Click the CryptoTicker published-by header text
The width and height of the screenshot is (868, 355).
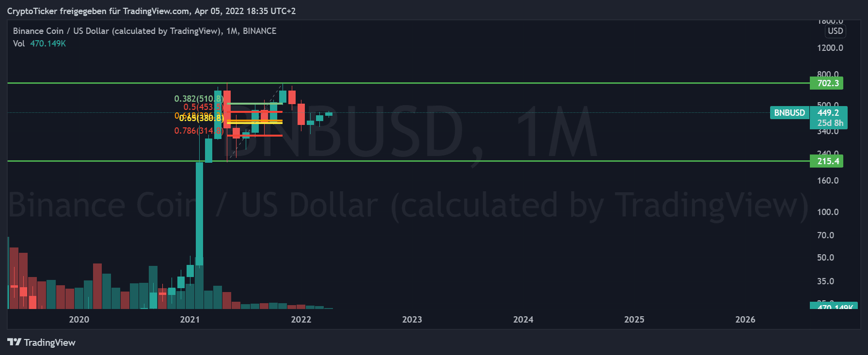(x=151, y=11)
